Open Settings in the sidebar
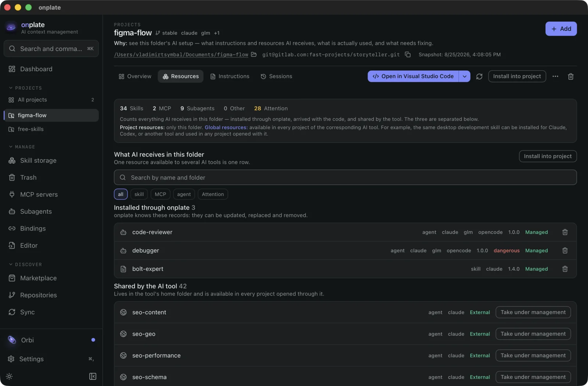The height and width of the screenshot is (386, 588). click(x=51, y=359)
